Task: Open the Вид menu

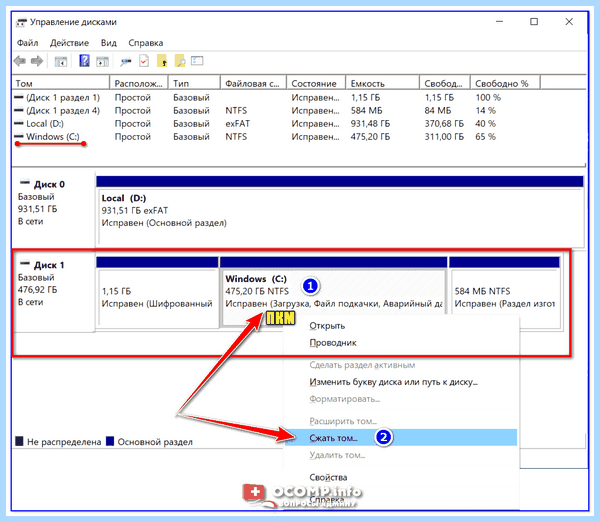Action: 109,43
